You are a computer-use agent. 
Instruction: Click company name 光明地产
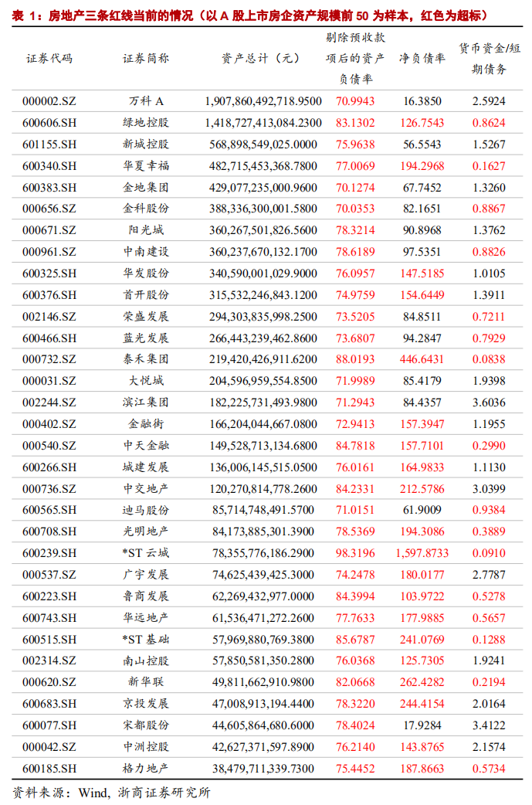146,532
